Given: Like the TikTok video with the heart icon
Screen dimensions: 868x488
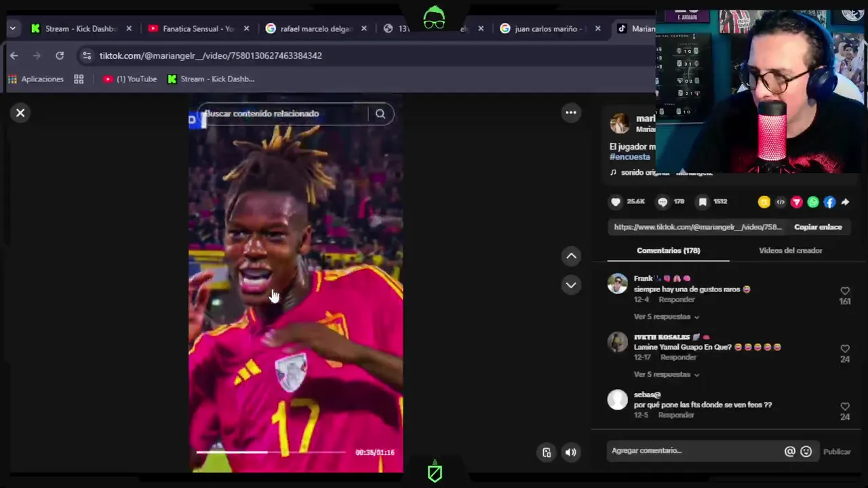Looking at the screenshot, I should [x=616, y=202].
